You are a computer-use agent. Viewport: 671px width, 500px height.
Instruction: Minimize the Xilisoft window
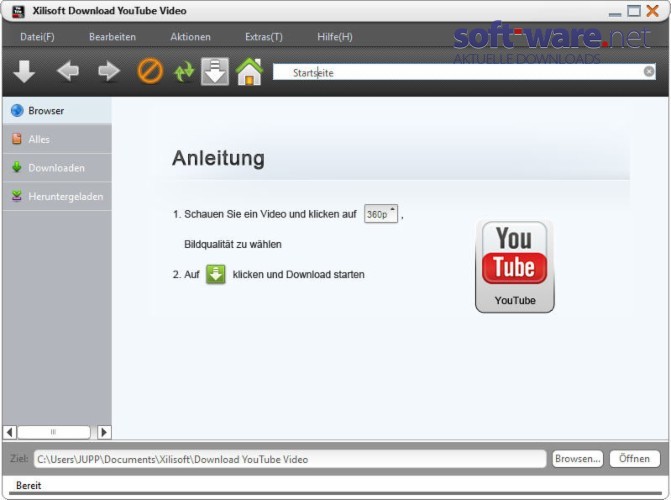[x=615, y=13]
